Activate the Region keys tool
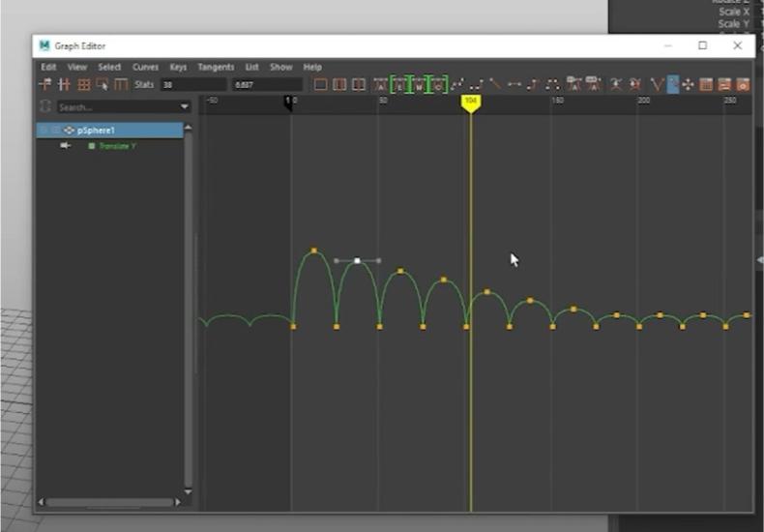Screen dimensions: 764x532 pyautogui.click(x=102, y=85)
